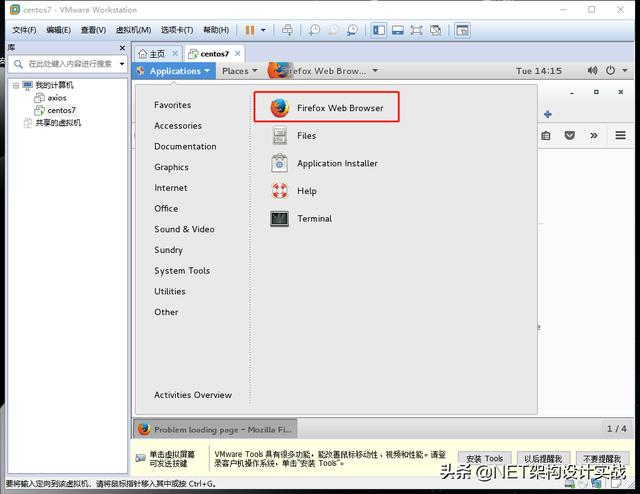Click VMware pause virtual machine button
Viewport: 640px width, 494px height.
[250, 30]
